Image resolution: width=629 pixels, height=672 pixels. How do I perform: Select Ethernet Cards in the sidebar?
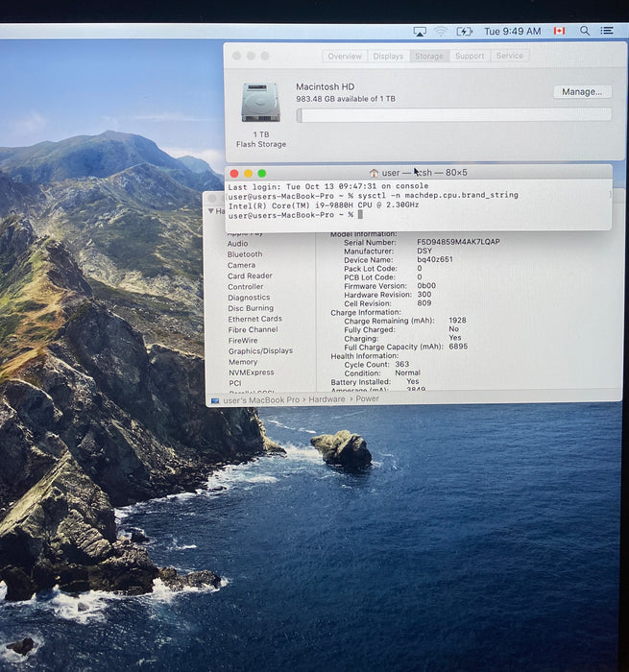pos(255,319)
